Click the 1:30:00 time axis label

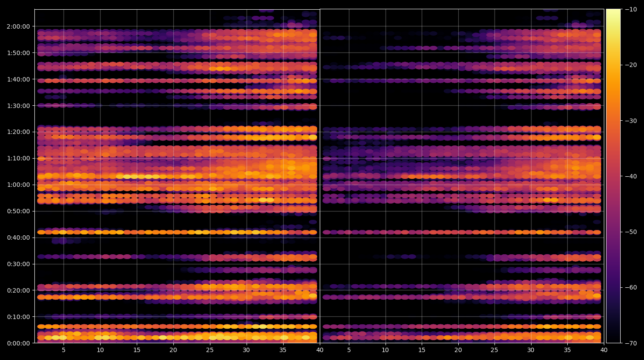[19, 106]
